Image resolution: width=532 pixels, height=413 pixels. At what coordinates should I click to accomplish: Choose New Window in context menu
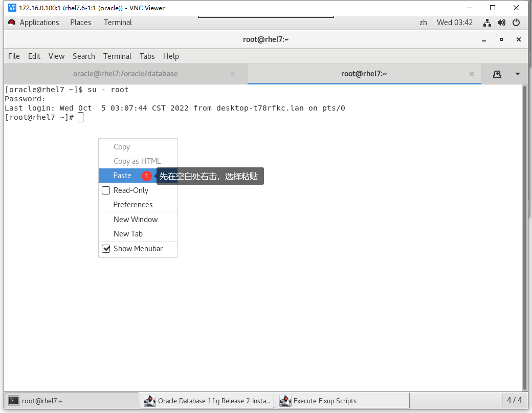[138, 220]
